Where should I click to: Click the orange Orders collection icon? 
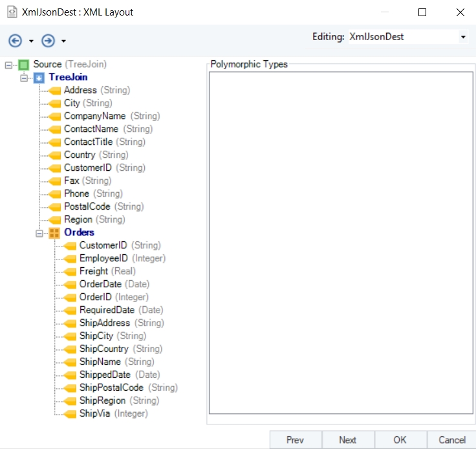point(54,233)
